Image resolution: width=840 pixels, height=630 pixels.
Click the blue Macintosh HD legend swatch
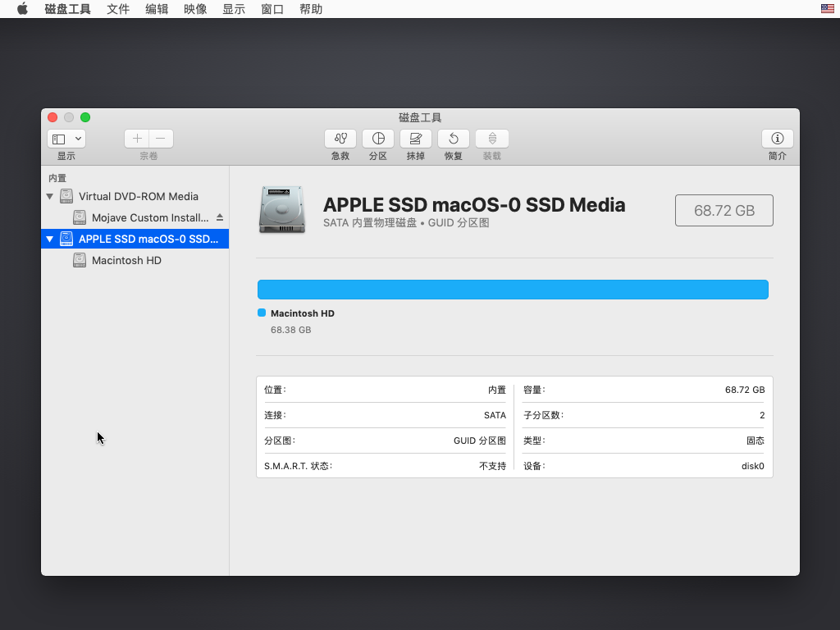[x=262, y=313]
